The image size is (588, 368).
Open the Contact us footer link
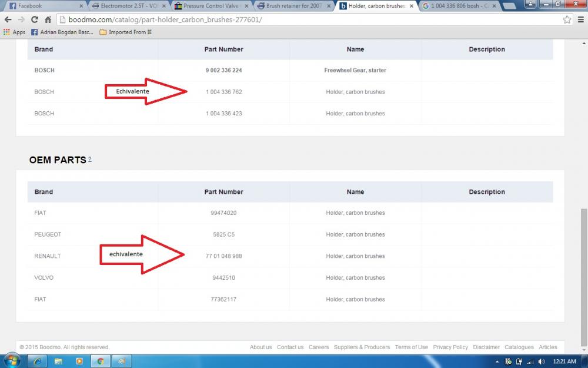[x=290, y=347]
